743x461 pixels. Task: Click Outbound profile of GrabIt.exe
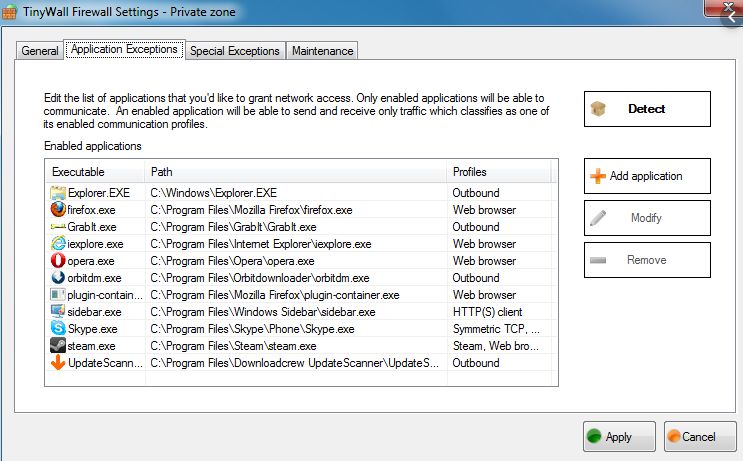click(476, 227)
